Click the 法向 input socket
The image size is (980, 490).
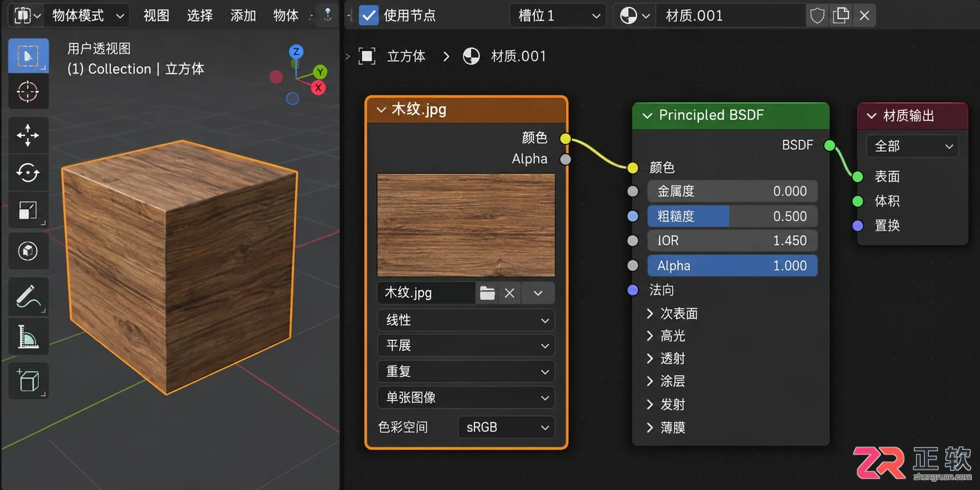click(x=633, y=290)
